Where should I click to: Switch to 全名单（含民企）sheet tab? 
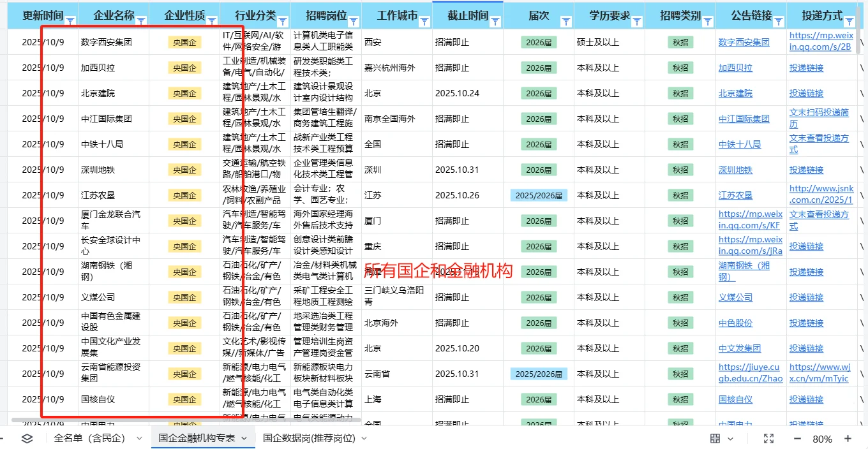[x=89, y=438]
